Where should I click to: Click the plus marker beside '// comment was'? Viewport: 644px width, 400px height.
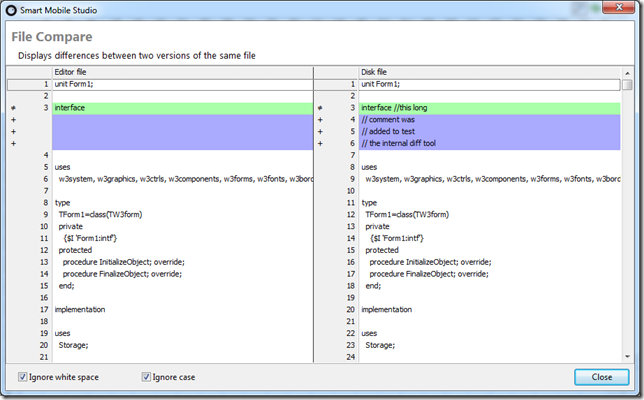[x=320, y=120]
